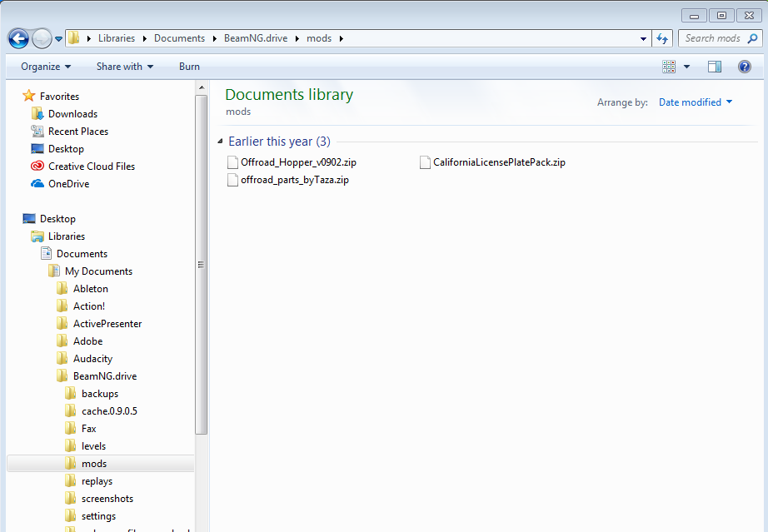Select mods in the address breadcrumb
Screen dimensions: 768x532
[x=319, y=38]
